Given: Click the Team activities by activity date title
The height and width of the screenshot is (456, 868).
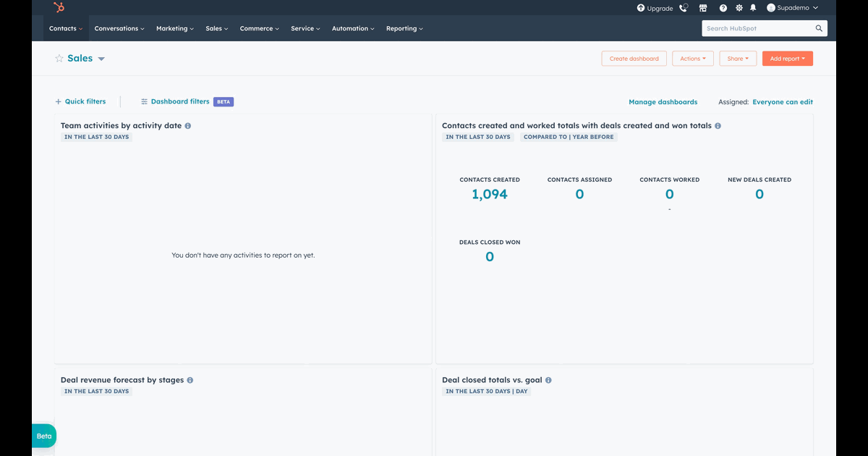Looking at the screenshot, I should click(121, 126).
